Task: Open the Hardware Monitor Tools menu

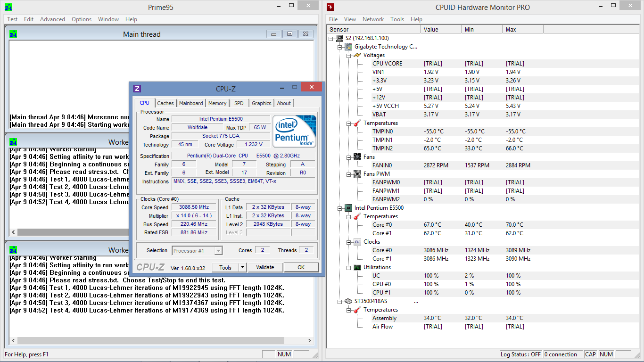Action: [397, 19]
